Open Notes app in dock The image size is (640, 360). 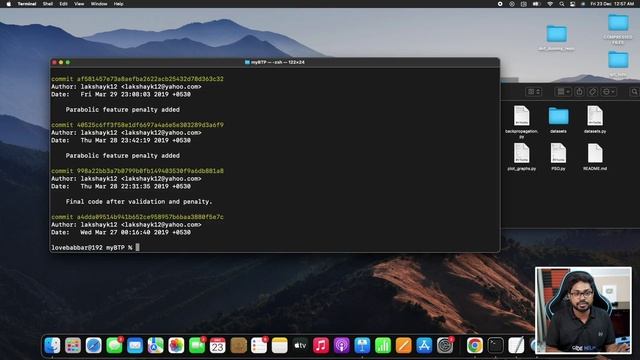280,346
